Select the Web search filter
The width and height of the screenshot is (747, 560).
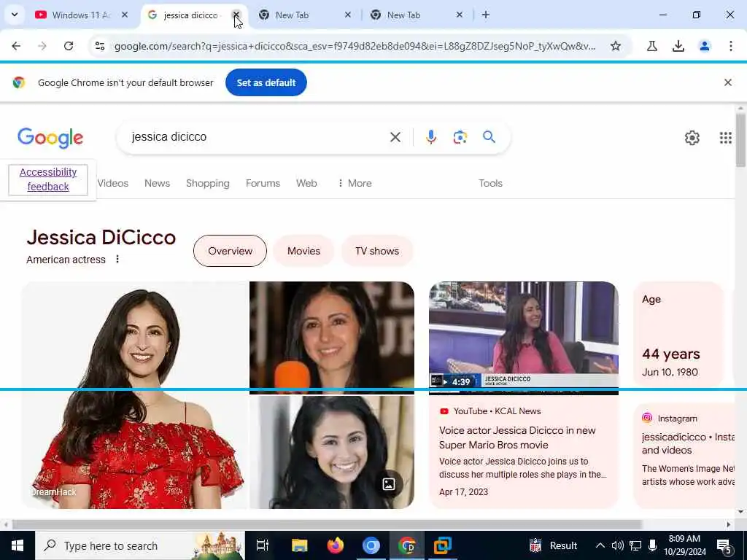[x=306, y=183]
